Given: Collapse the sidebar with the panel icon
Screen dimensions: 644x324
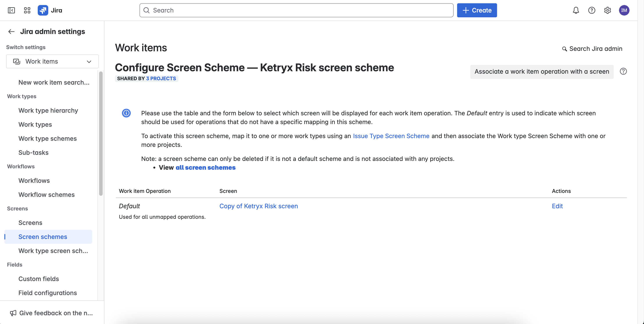Looking at the screenshot, I should click(11, 10).
